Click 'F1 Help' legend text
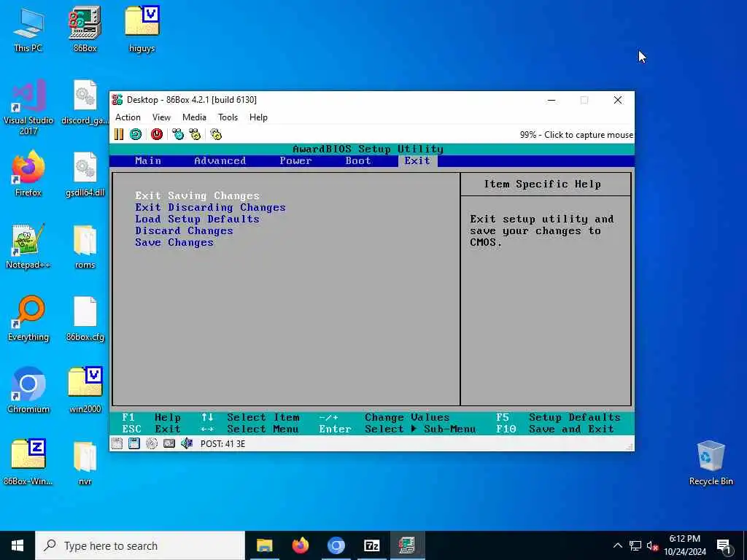 tap(152, 418)
